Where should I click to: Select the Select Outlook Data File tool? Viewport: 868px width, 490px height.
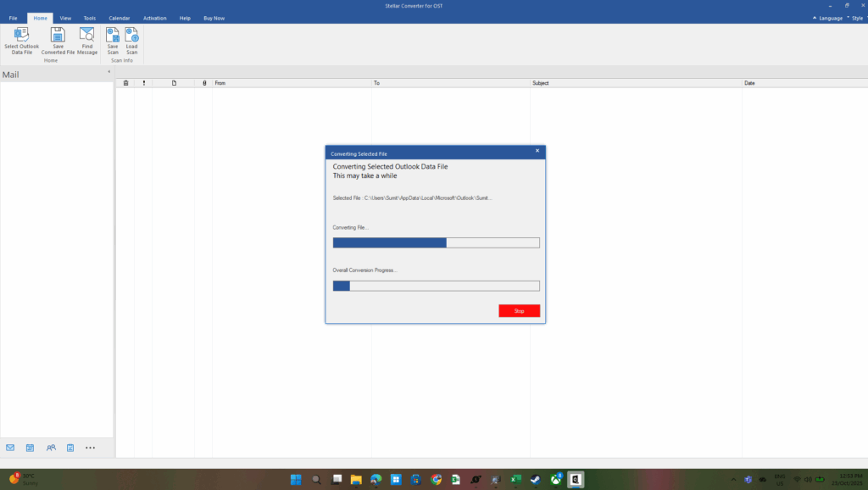pos(20,38)
